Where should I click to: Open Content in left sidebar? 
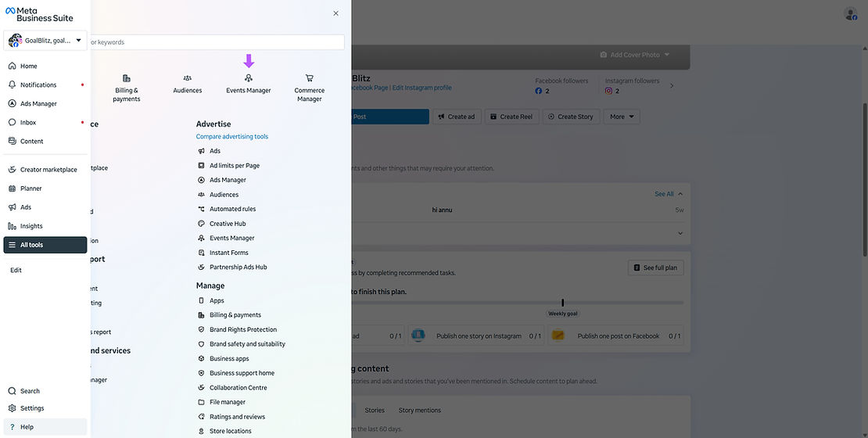45,142
